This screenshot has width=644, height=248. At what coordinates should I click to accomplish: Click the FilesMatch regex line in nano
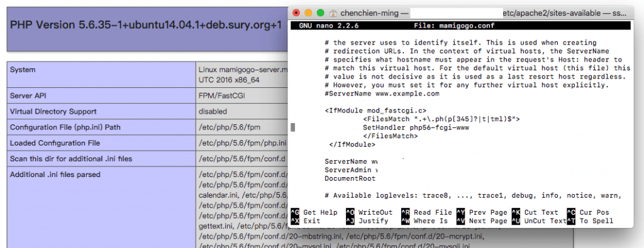point(441,119)
